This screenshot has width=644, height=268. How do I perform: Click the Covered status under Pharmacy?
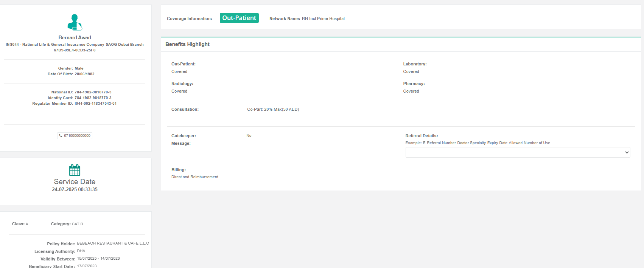[411, 91]
